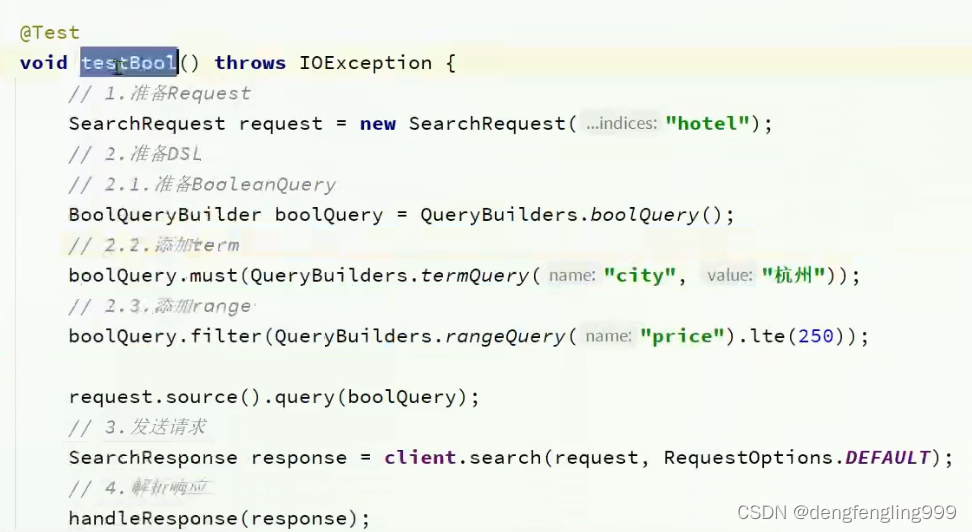Image resolution: width=972 pixels, height=532 pixels.
Task: Click the DEFAULT constant of RequestOptions
Action: point(888,458)
